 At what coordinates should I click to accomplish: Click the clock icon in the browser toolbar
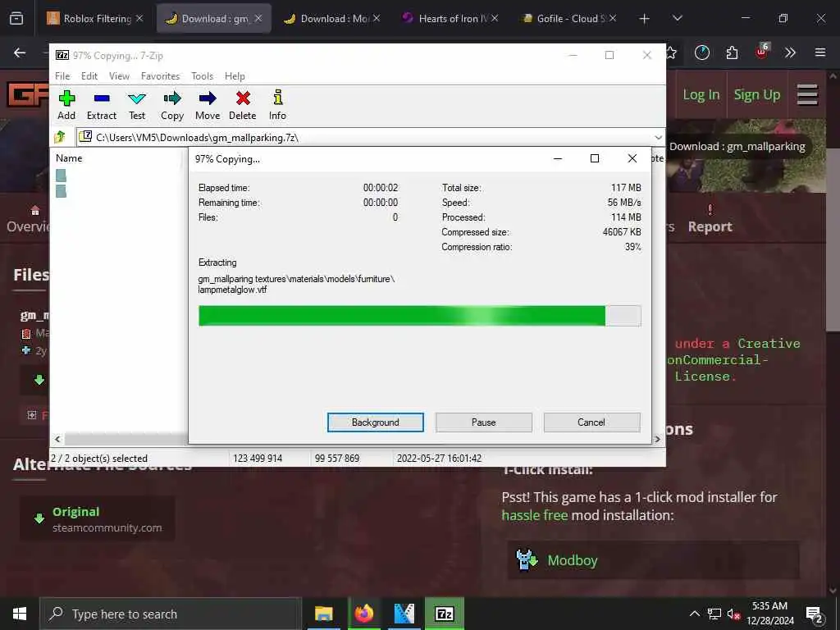click(702, 52)
